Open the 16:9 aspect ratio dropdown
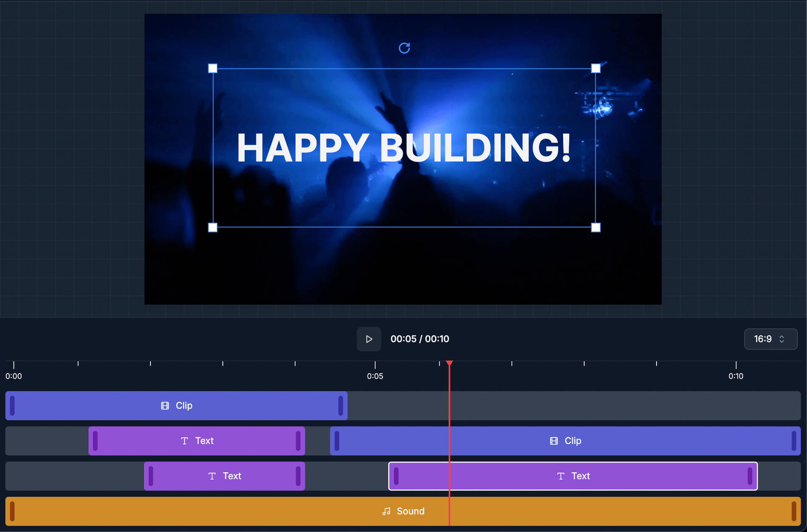This screenshot has height=532, width=807. [x=770, y=339]
